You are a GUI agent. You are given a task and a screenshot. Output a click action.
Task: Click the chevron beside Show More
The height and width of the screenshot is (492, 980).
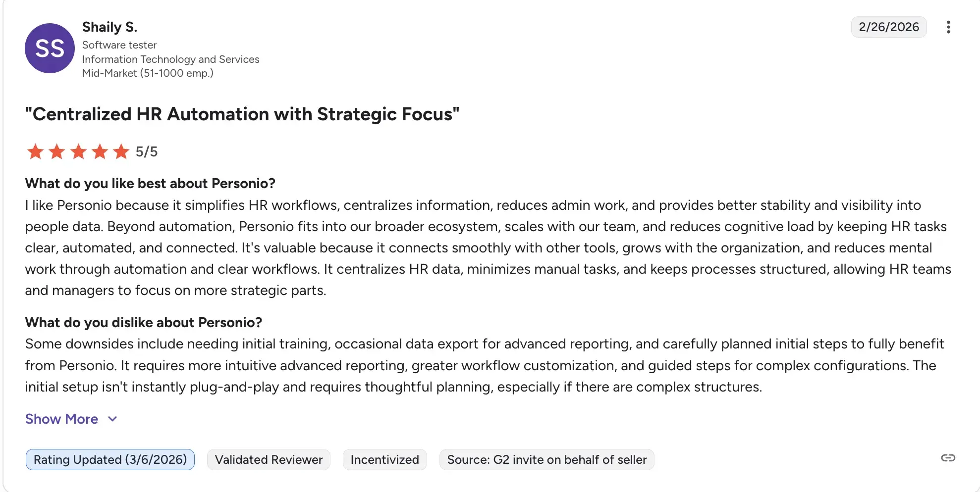click(x=113, y=419)
